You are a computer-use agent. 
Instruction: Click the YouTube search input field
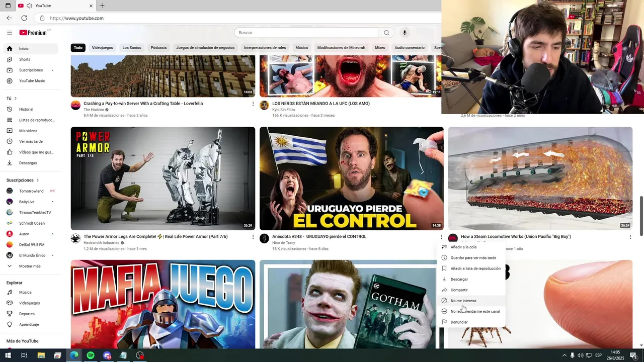pos(306,33)
